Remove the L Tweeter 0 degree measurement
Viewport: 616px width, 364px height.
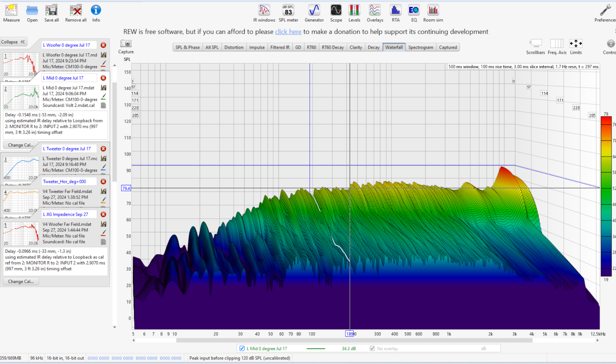(103, 149)
